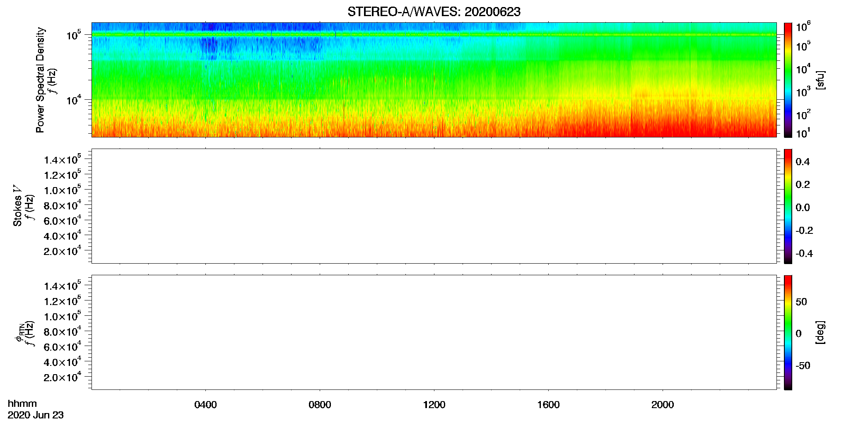Image resolution: width=868 pixels, height=447 pixels.
Task: Click the [sfu] unit label
Action: click(820, 80)
